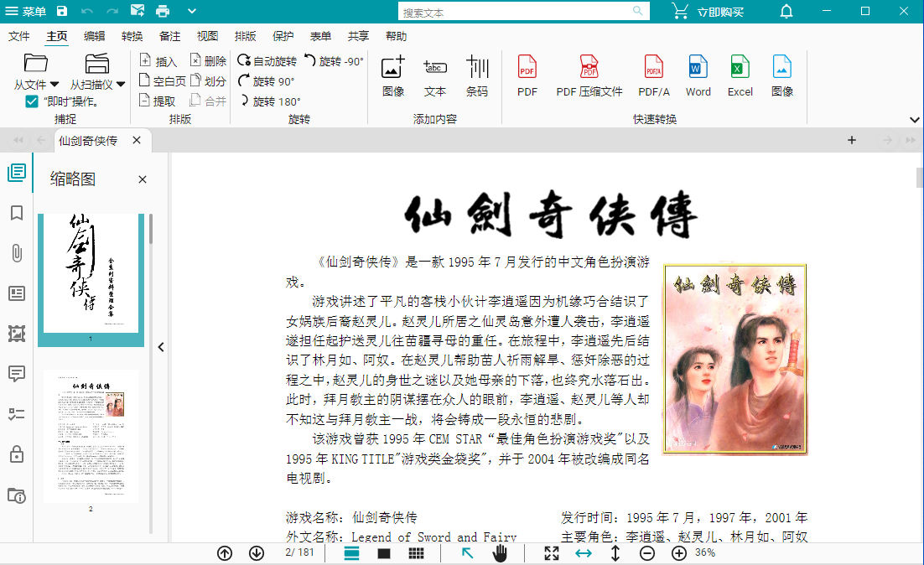924x565 pixels.
Task: Click fit to width icon
Action: tap(584, 553)
